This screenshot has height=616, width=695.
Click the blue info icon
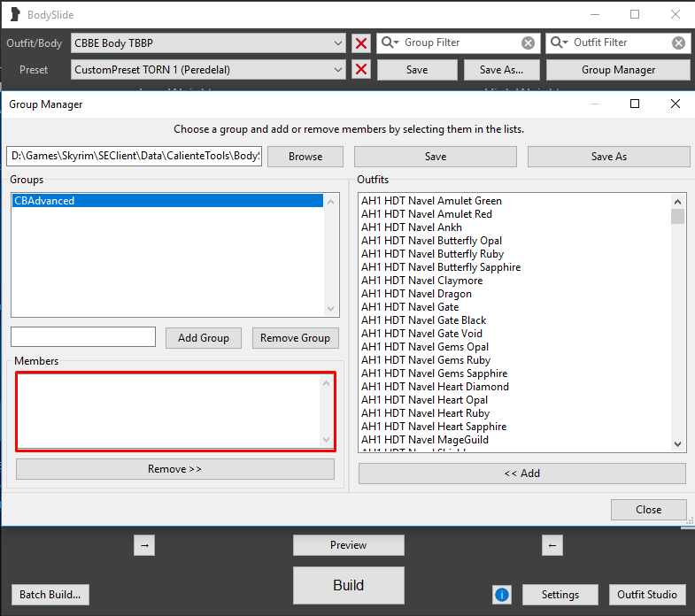(501, 595)
